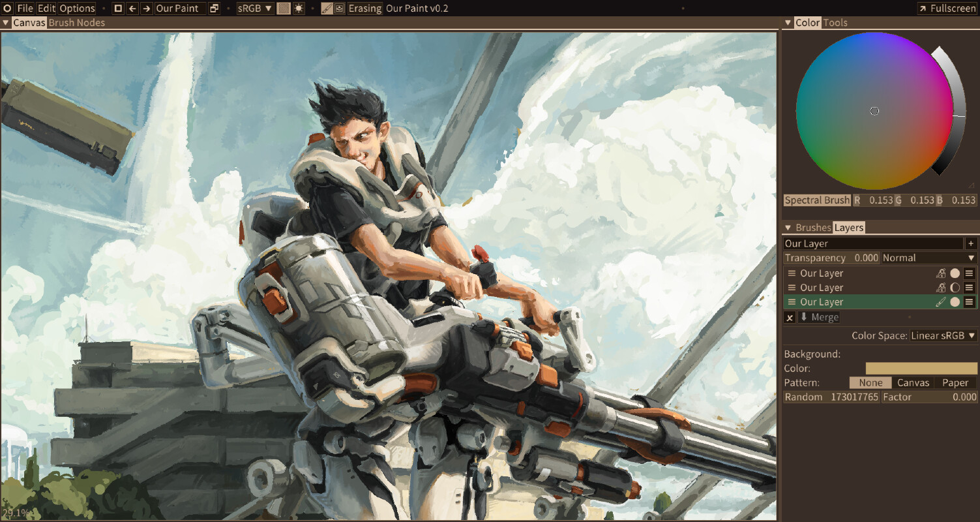The image size is (980, 522).
Task: Collapse the Canvas panel triangle
Action: point(6,23)
